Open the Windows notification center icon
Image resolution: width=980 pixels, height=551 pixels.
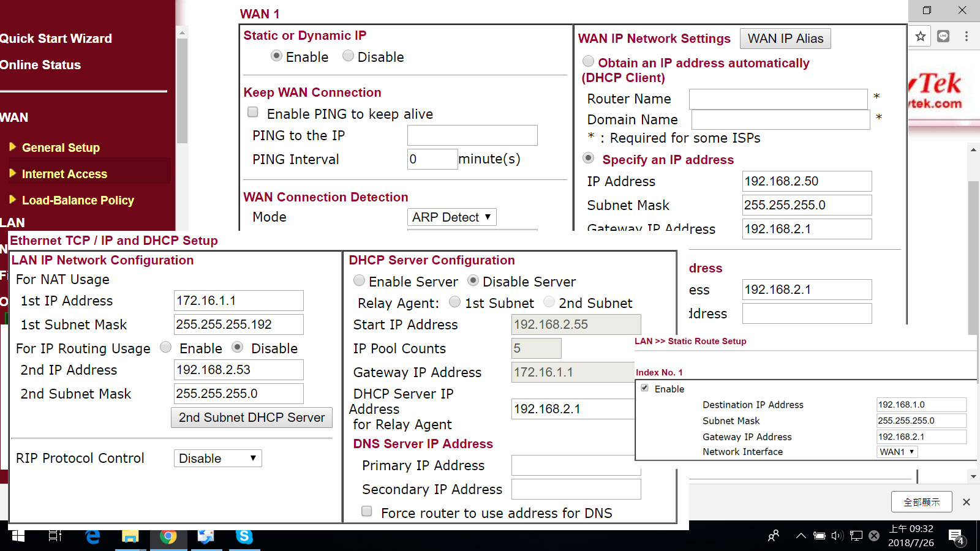[956, 536]
